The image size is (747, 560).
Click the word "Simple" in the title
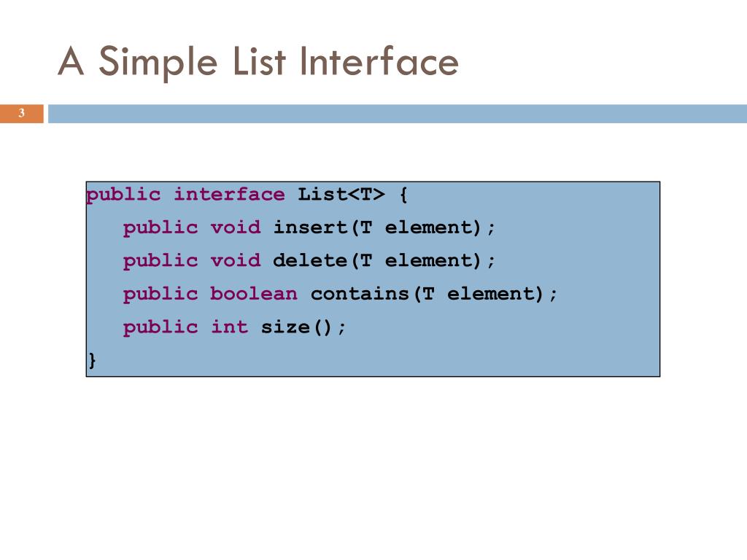(158, 62)
